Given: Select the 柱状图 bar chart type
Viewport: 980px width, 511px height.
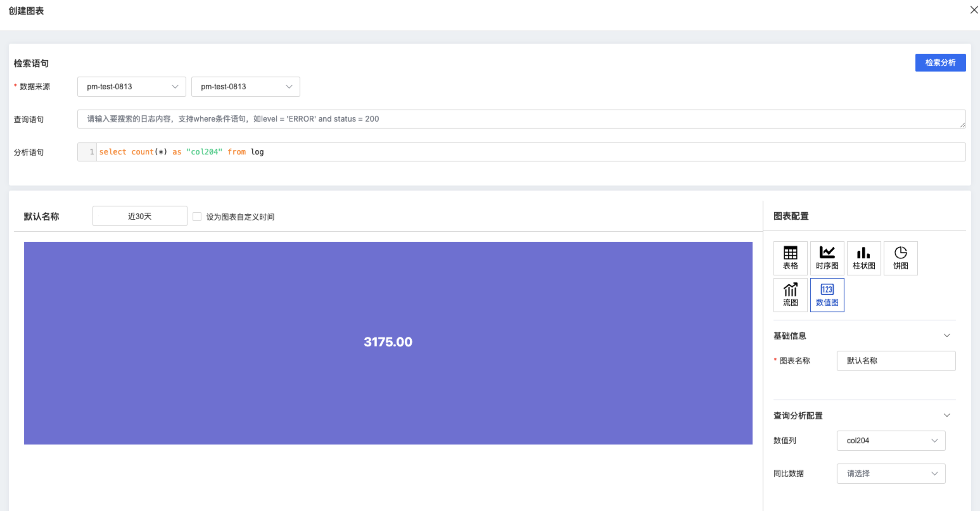Looking at the screenshot, I should 864,258.
